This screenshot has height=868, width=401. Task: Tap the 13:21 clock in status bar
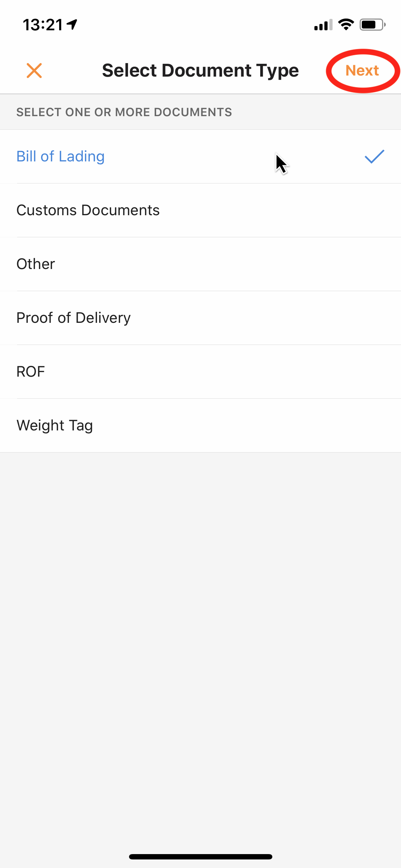coord(43,25)
